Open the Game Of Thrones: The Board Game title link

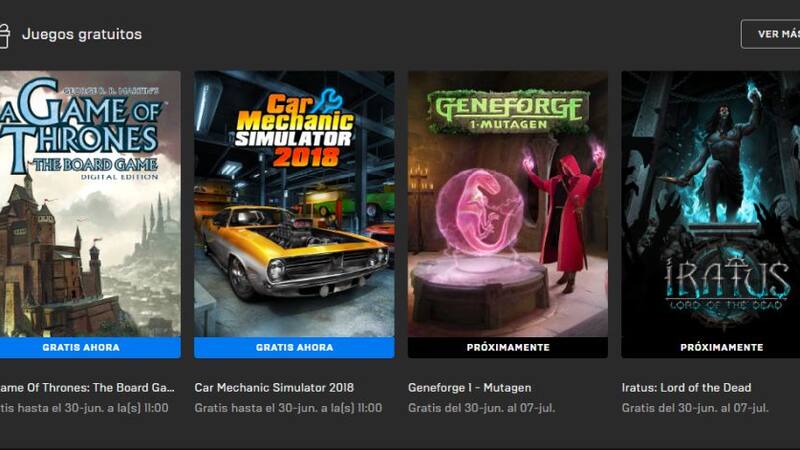click(x=87, y=388)
